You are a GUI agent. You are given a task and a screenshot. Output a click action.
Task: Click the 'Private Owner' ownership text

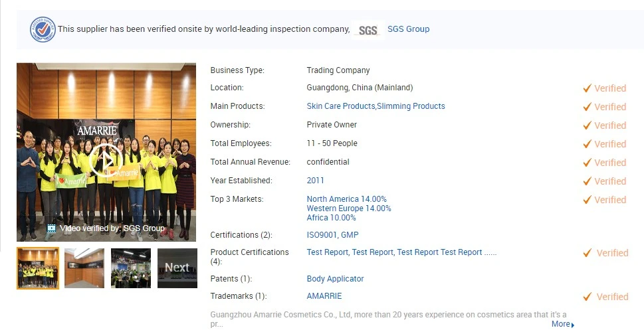(332, 125)
